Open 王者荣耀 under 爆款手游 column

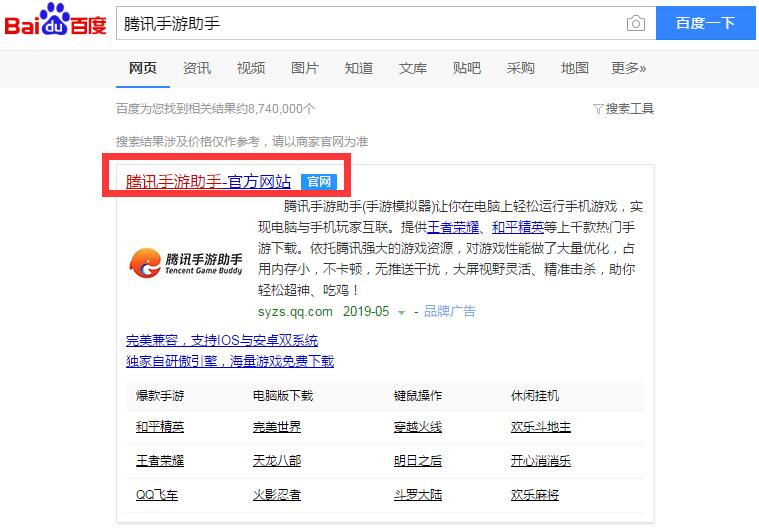tap(160, 461)
